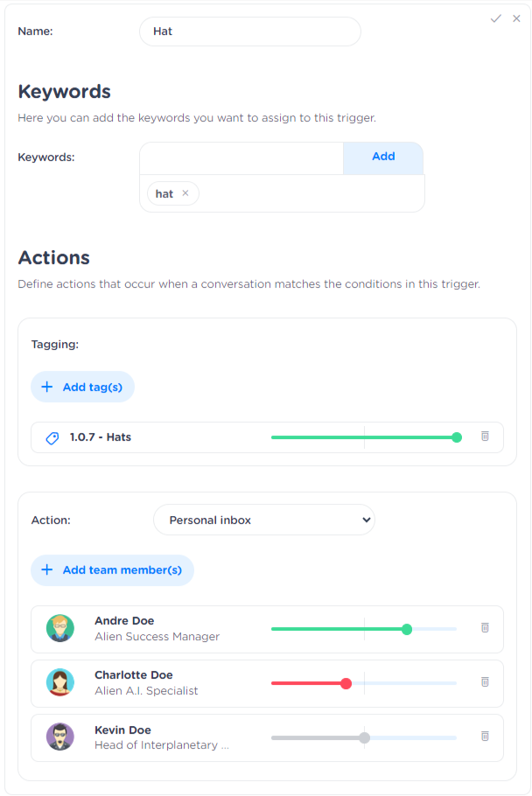The height and width of the screenshot is (796, 532).
Task: Click the tag icon beside 1.0.7 - Hats
Action: pos(52,437)
